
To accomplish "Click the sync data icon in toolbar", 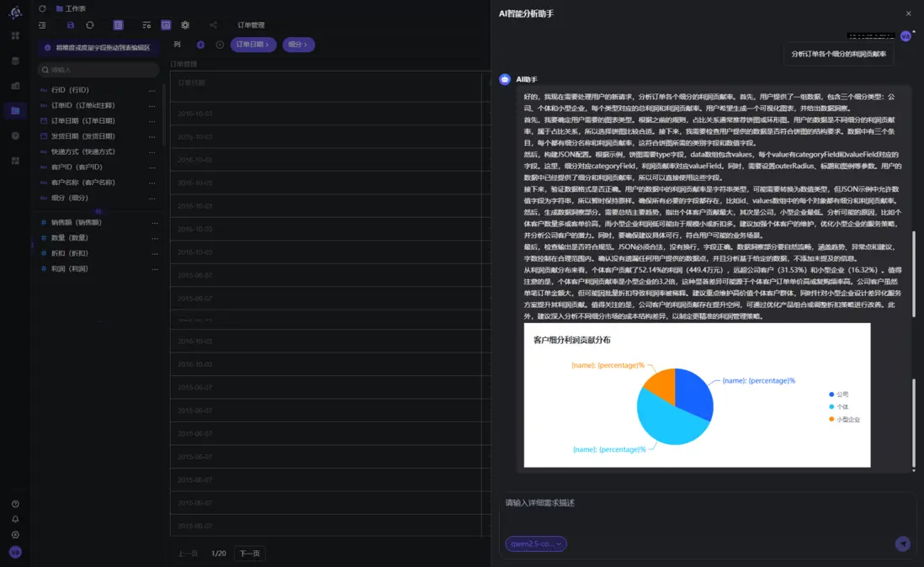I will (x=90, y=25).
